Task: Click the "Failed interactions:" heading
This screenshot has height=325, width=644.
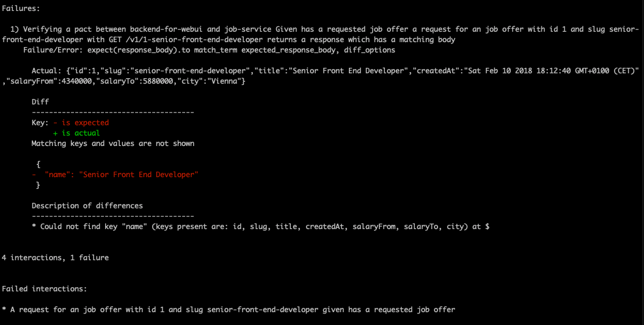Action: [45, 288]
